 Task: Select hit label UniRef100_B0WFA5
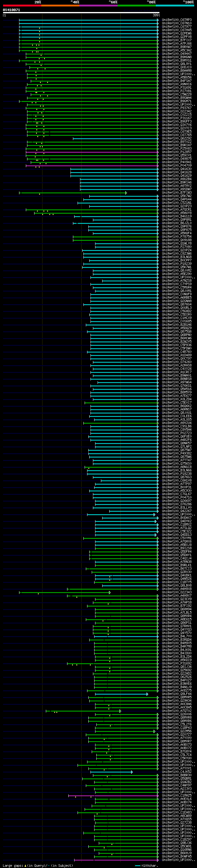tap(177, 856)
